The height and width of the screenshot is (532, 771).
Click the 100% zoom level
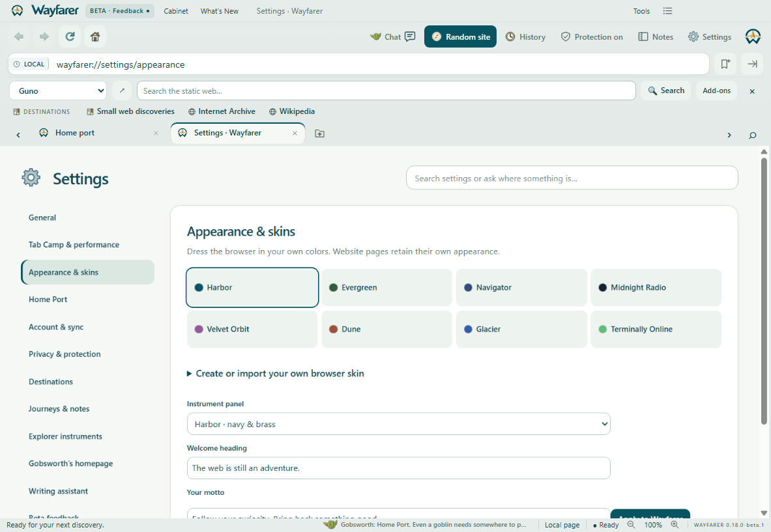pos(653,525)
